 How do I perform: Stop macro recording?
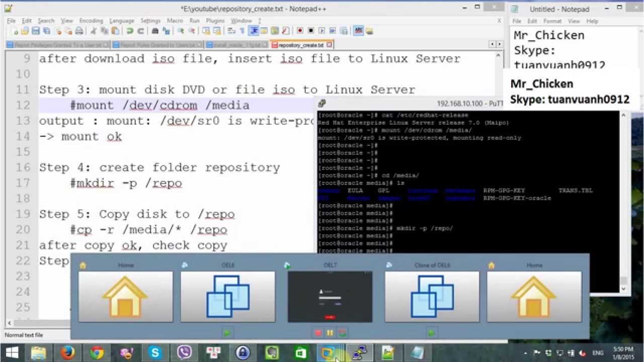click(x=311, y=31)
